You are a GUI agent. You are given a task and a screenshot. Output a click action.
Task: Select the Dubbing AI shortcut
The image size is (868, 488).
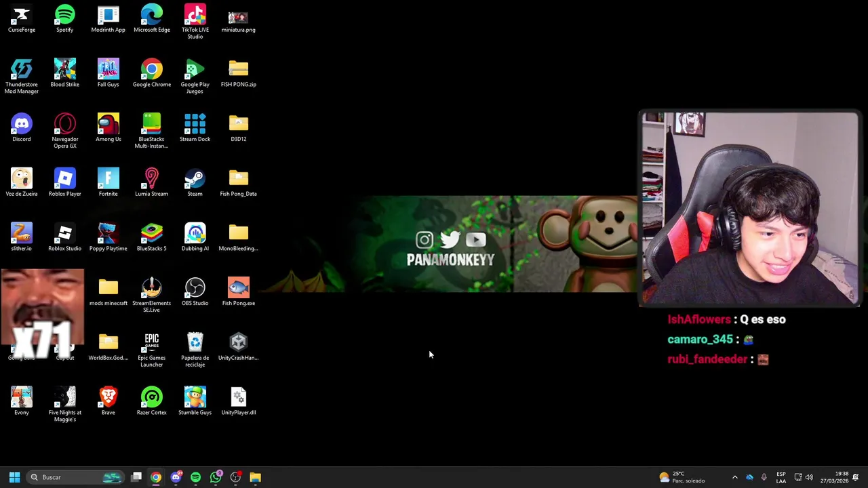click(195, 238)
